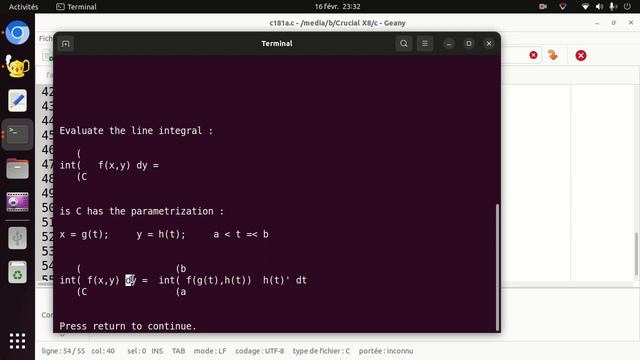Click Geany toolbar orange arrow icon
The image size is (640, 360).
553,55
